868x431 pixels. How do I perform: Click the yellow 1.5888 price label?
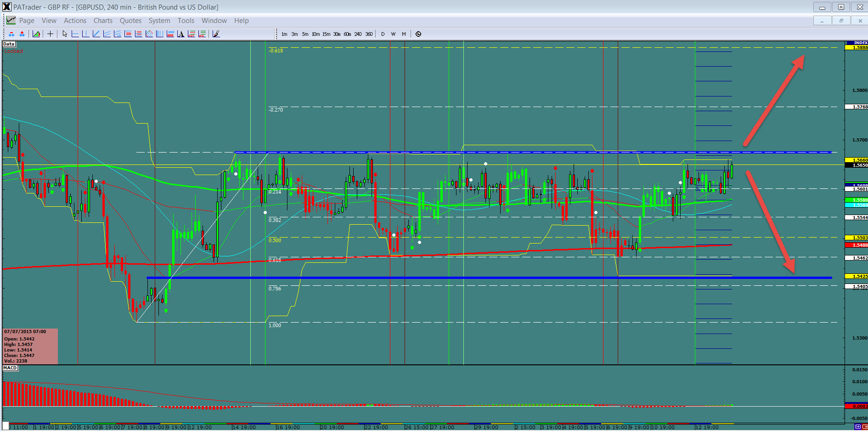(x=857, y=47)
